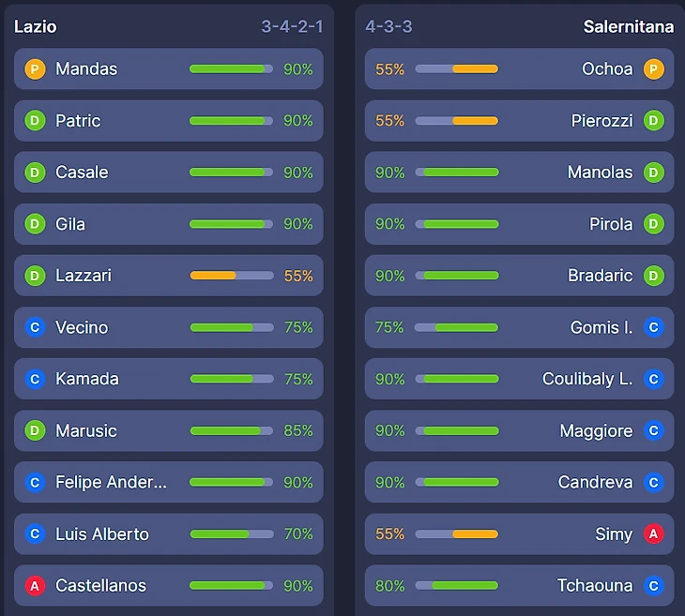Click Candreva's green 90% probability bar

[457, 482]
